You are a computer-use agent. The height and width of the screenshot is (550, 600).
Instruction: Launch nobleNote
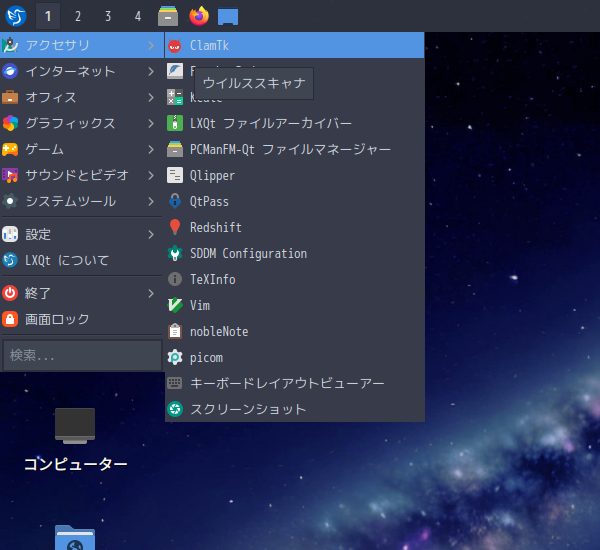(x=295, y=331)
